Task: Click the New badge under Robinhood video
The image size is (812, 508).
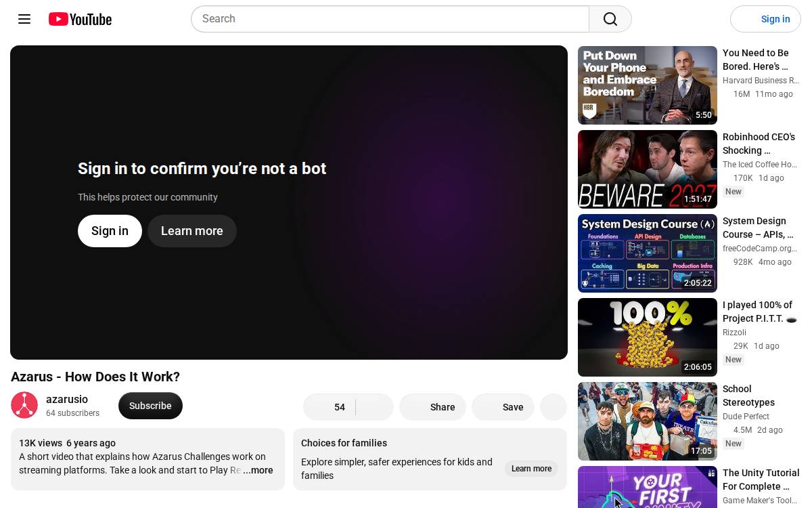Action: [734, 192]
